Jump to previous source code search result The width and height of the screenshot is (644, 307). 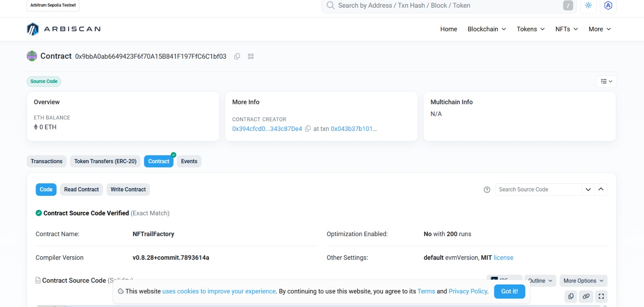click(601, 189)
